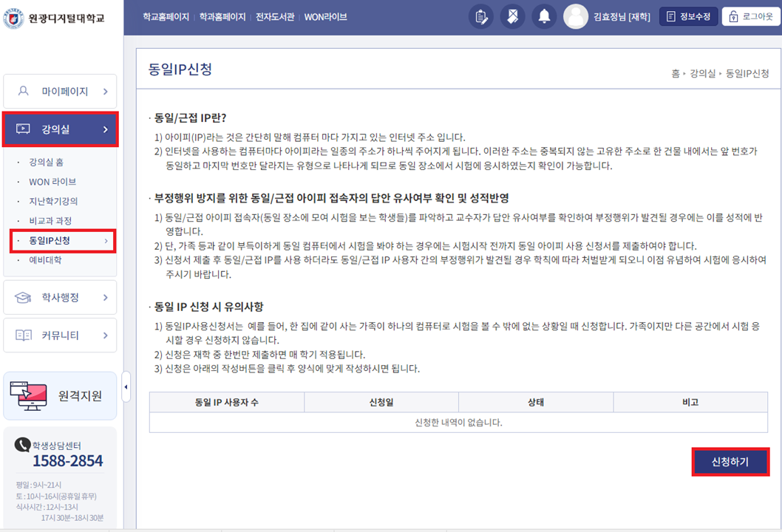This screenshot has height=532, width=782.
Task: Click the 신청하기 button
Action: (x=730, y=462)
